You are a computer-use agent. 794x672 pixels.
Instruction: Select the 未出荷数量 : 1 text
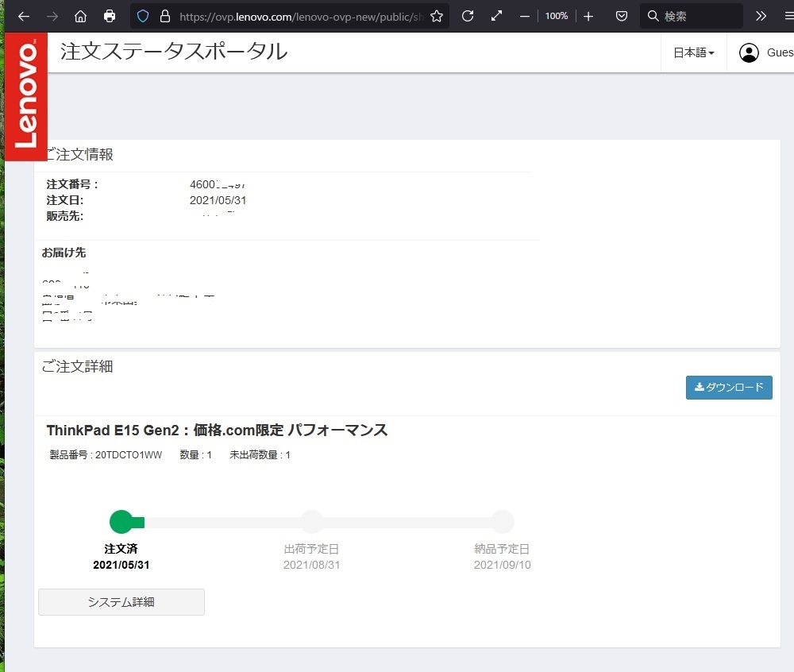260,455
